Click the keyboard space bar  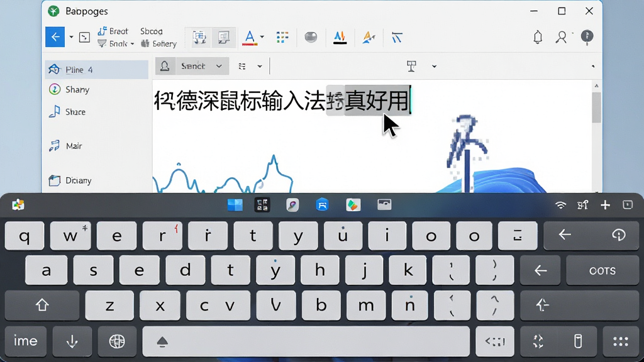pyautogui.click(x=306, y=341)
